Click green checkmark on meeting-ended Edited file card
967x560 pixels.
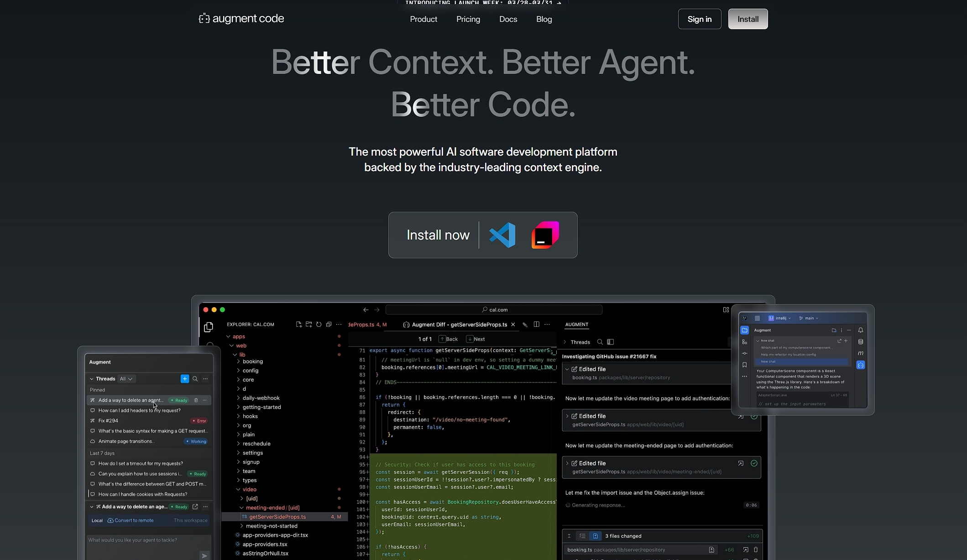click(x=754, y=463)
